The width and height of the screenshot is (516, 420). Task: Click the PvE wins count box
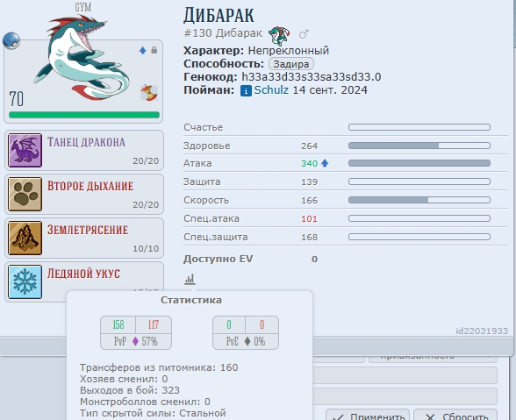[x=229, y=324]
